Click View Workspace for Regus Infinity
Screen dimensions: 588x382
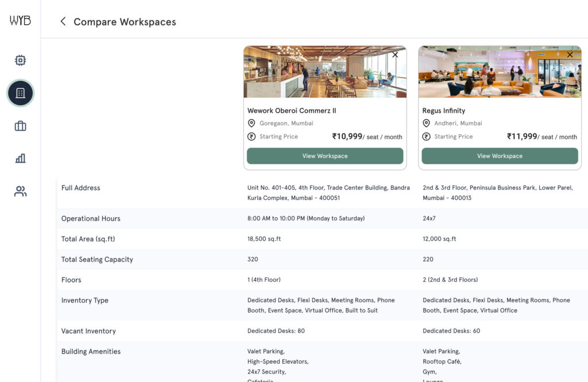(x=500, y=156)
